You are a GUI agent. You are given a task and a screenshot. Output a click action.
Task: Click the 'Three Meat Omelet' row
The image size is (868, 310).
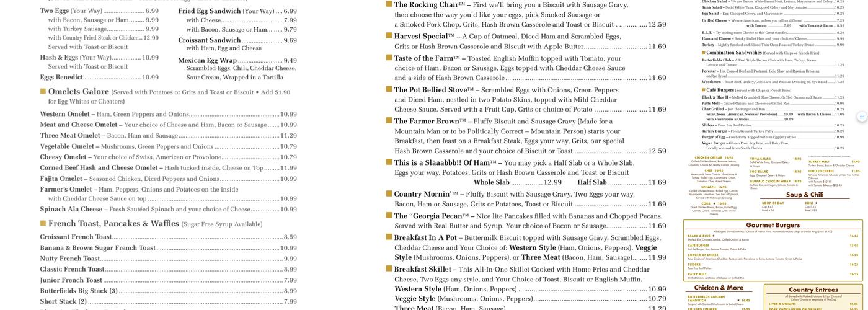169,136
